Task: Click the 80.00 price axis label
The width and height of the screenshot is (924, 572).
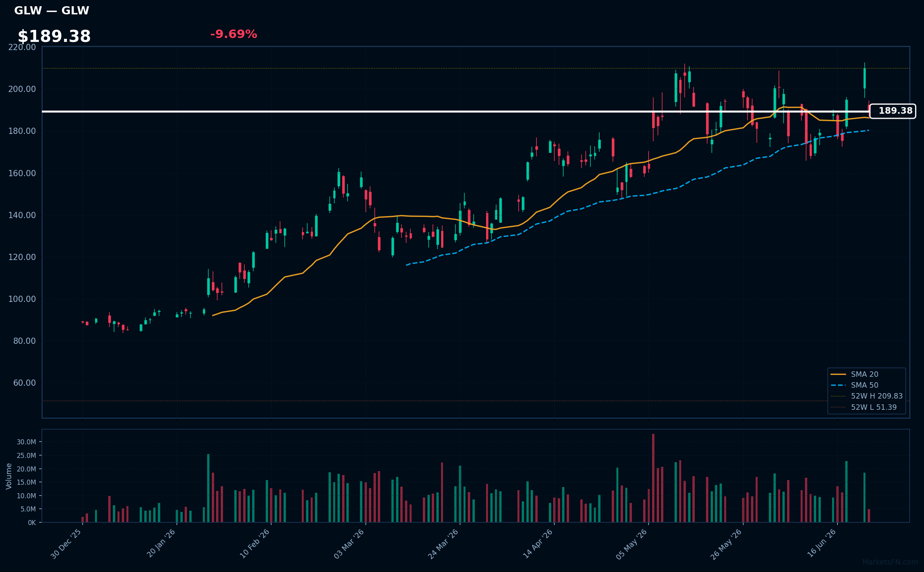Action: click(x=24, y=341)
